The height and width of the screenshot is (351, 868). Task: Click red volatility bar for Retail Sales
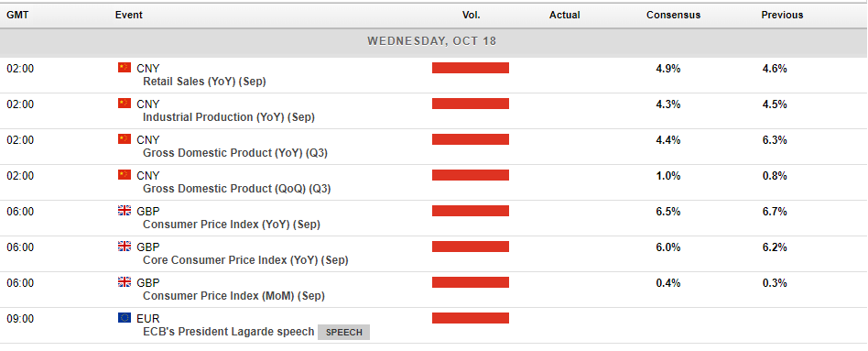471,68
